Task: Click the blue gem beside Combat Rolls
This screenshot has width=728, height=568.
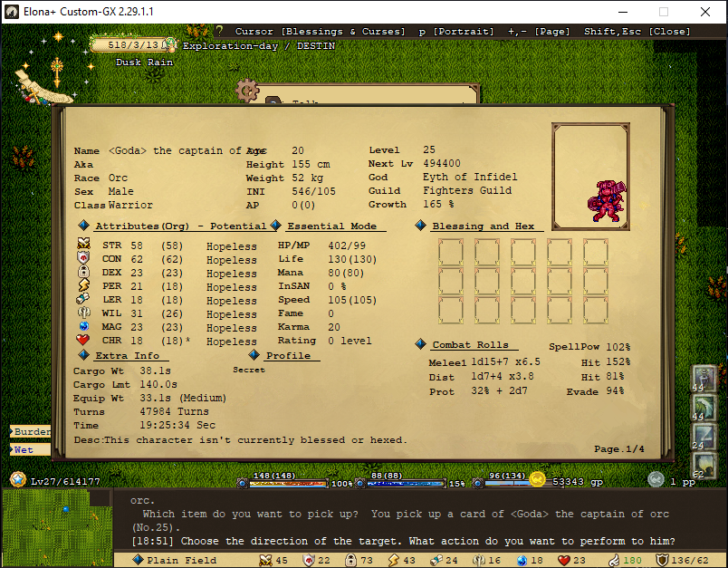Action: tap(421, 344)
